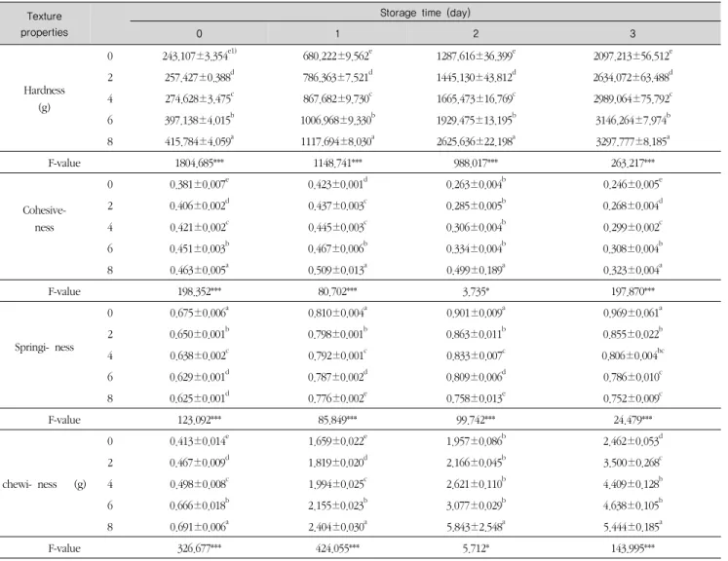Click the cell 0.323±0.004
The height and width of the screenshot is (561, 728).
point(632,270)
